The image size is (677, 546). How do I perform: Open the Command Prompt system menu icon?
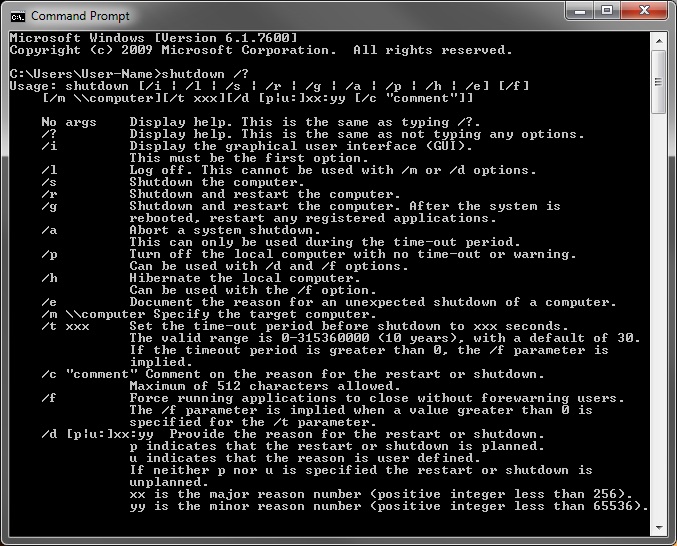coord(18,17)
